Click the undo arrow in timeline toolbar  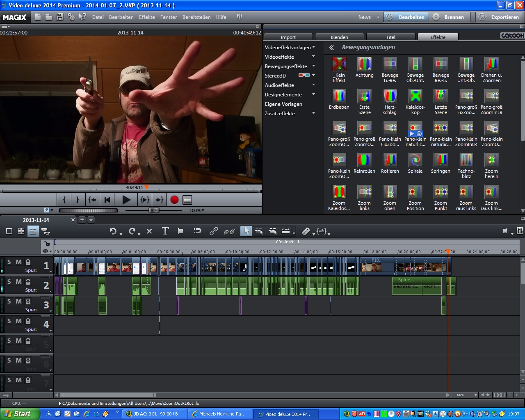click(x=113, y=231)
